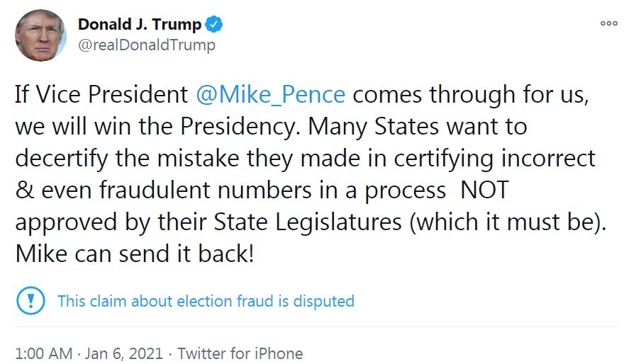Viewport: 624px width, 364px height.
Task: Click 'Mike can send it back!' sentence
Action: click(x=134, y=254)
